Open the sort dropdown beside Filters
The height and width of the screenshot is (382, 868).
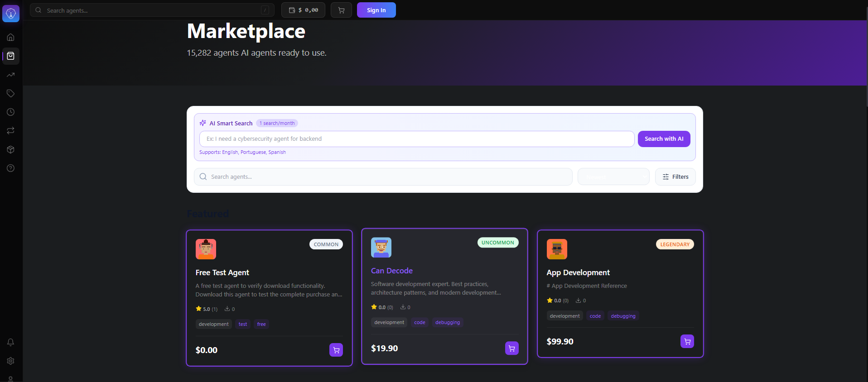click(x=613, y=177)
